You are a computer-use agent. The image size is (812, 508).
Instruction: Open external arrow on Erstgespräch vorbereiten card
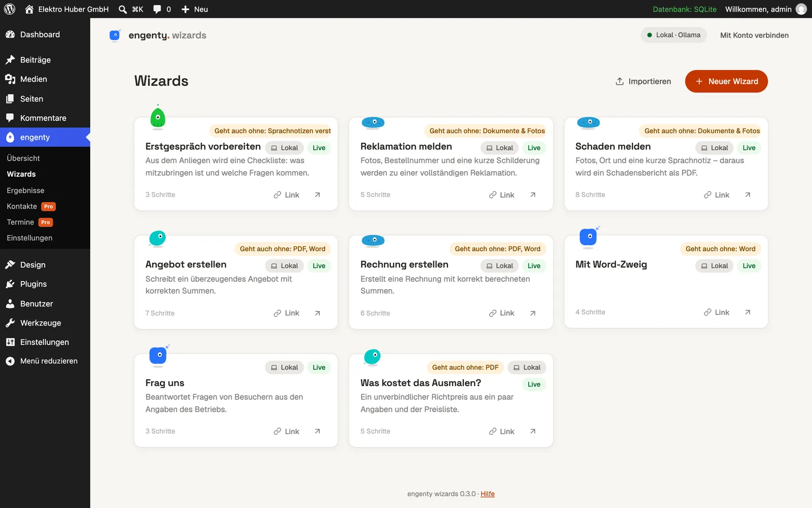tap(317, 195)
